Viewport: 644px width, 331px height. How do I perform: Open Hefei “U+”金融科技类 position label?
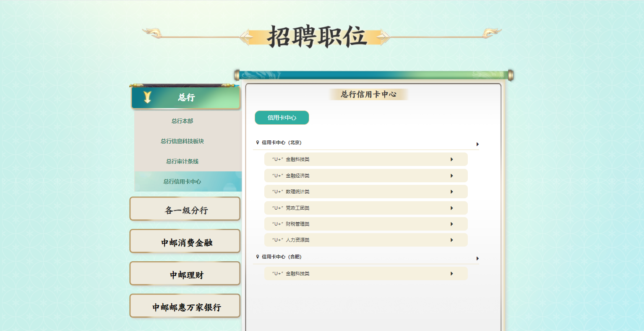click(291, 273)
